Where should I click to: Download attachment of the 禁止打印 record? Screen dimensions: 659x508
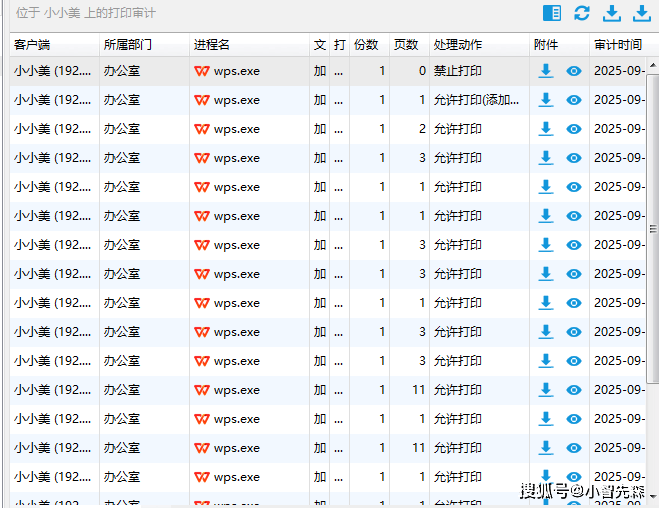[546, 71]
